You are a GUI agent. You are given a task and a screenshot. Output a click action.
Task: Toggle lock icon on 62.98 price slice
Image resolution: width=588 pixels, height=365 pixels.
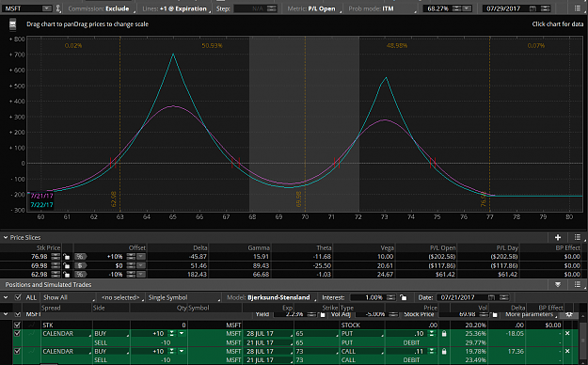(x=67, y=274)
